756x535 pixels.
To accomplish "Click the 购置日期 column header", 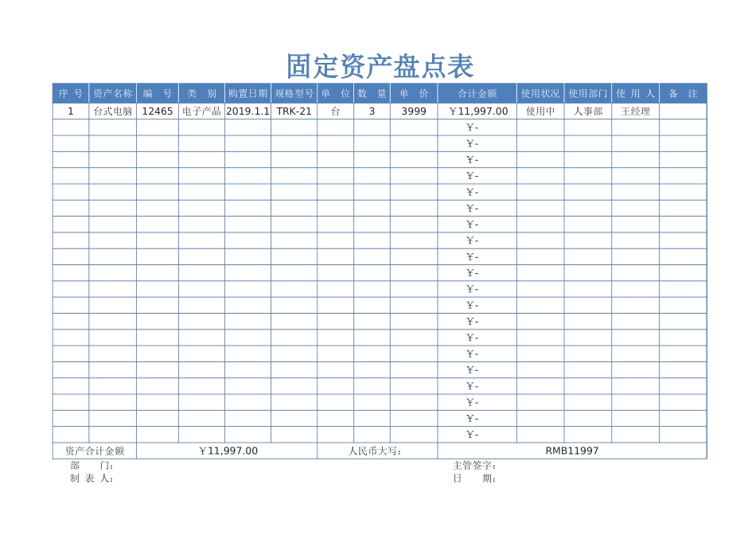I will 247,92.
